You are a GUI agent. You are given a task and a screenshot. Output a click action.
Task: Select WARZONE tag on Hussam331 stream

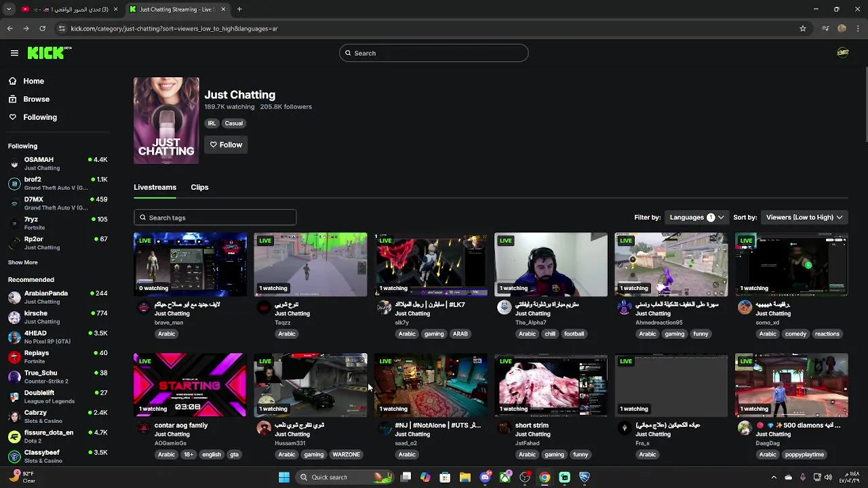click(346, 454)
